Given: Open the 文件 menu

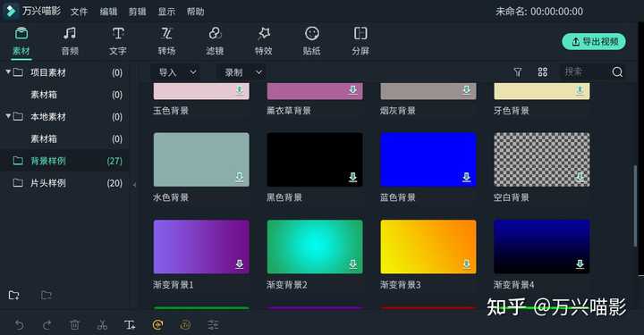Looking at the screenshot, I should [79, 12].
